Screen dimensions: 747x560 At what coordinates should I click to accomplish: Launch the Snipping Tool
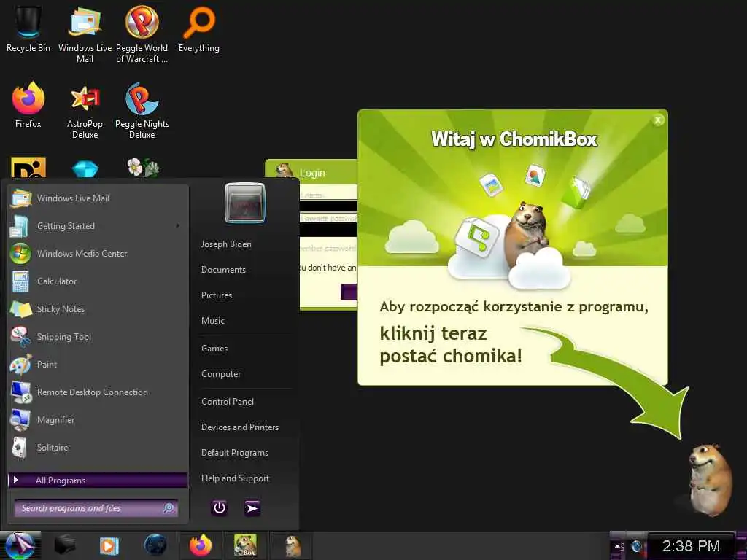point(98,337)
